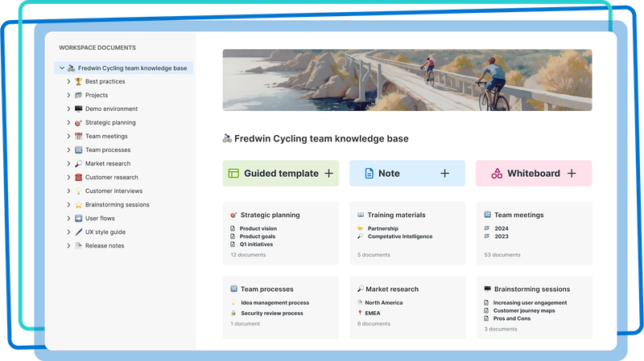Click the plus icon on Whiteboard

[x=572, y=174]
